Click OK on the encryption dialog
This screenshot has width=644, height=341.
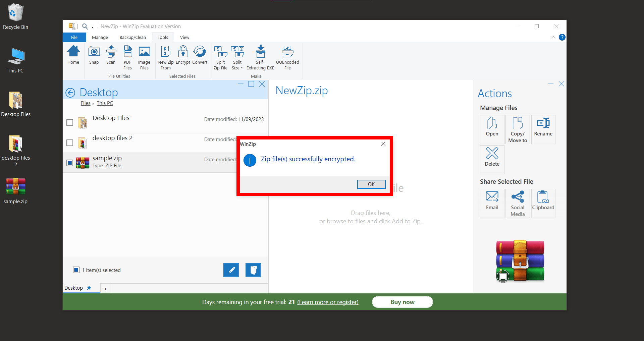coord(371,184)
